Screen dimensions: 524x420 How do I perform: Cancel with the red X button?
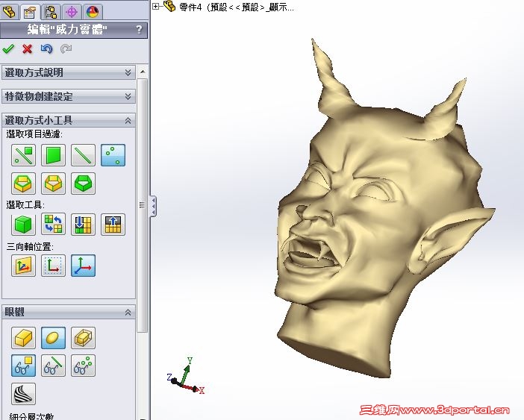[x=28, y=49]
